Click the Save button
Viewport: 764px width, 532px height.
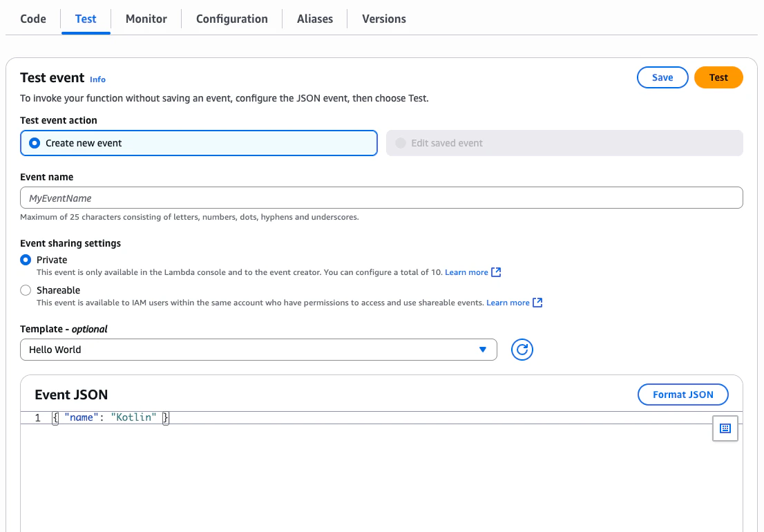(662, 77)
